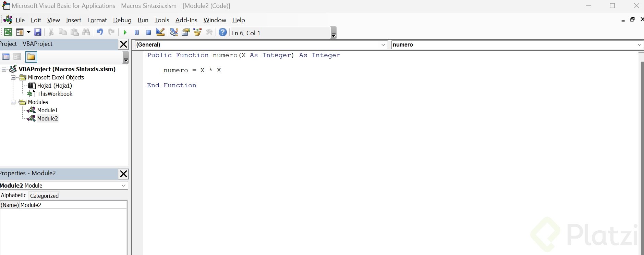Collapse the VBAProject (Macros Sintaxis.xlsm) node
644x255 pixels.
[4, 69]
